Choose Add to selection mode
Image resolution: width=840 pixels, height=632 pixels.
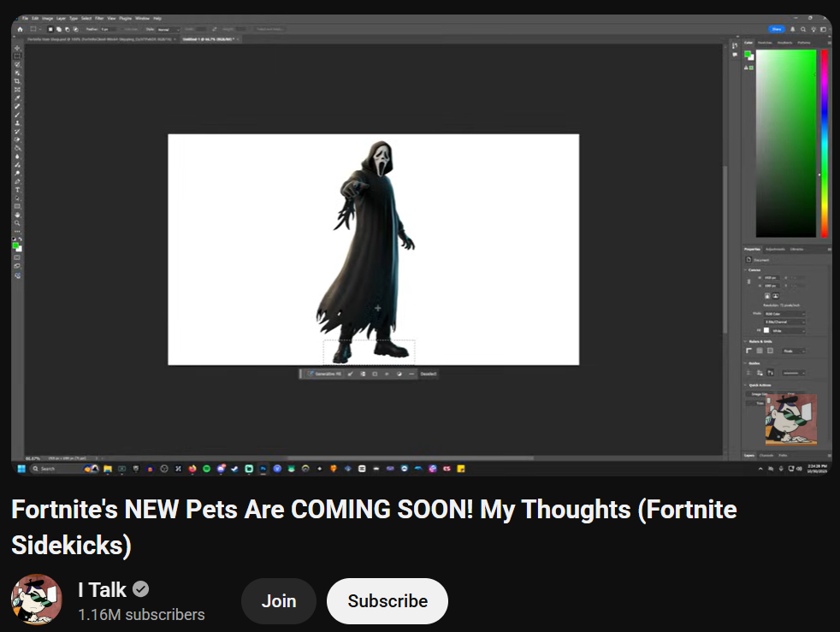[x=59, y=29]
